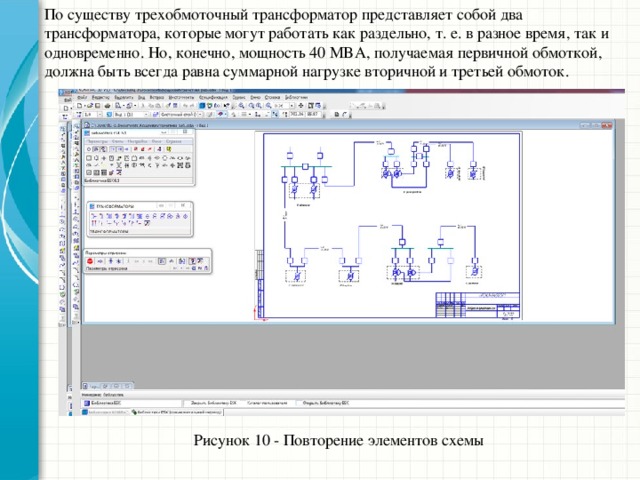Click Открыть библиотеку ЕСК button
The width and height of the screenshot is (640, 480).
[x=325, y=403]
